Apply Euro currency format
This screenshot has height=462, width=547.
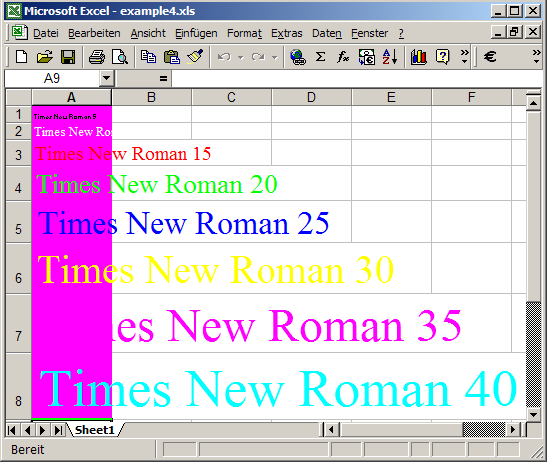[x=490, y=57]
